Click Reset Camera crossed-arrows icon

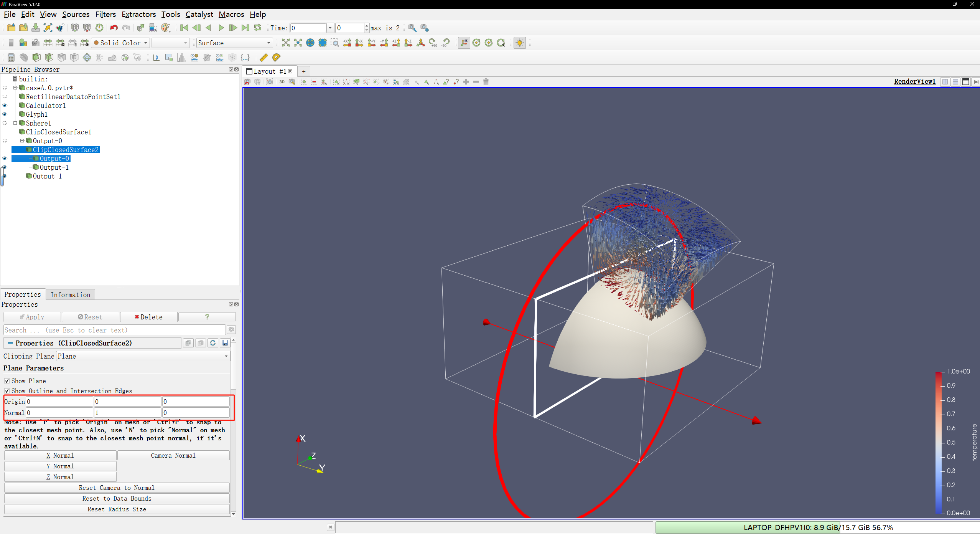[x=286, y=43]
